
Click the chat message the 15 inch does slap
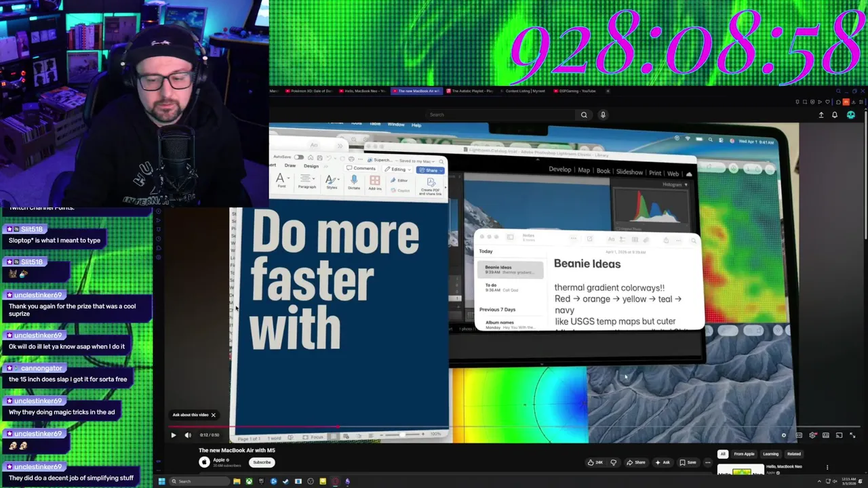pos(68,380)
